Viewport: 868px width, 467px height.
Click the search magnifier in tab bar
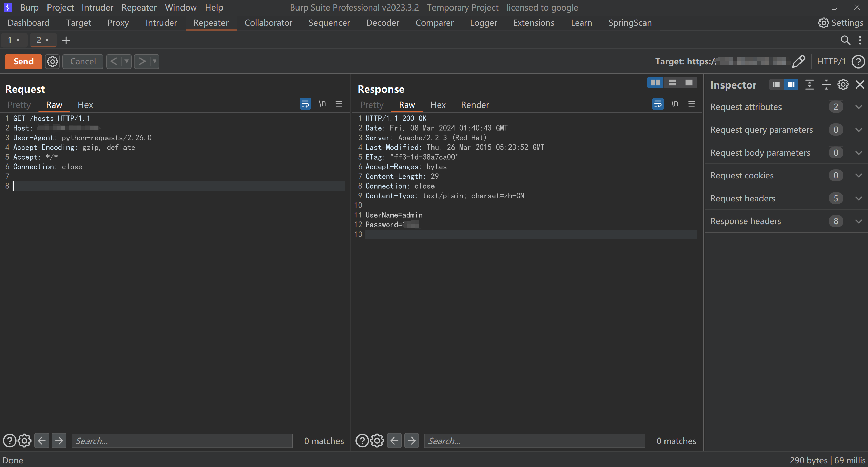(845, 40)
